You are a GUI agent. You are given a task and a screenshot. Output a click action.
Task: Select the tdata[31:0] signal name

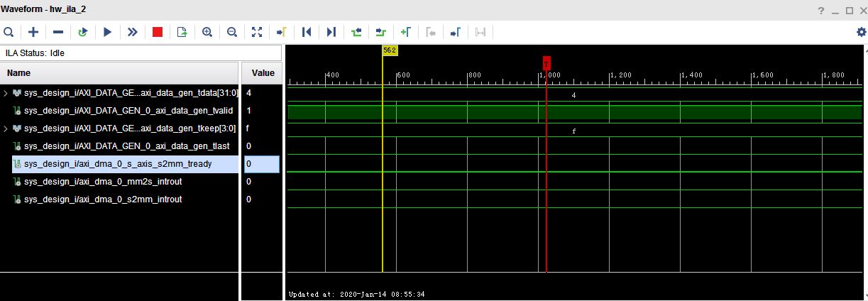tap(131, 93)
